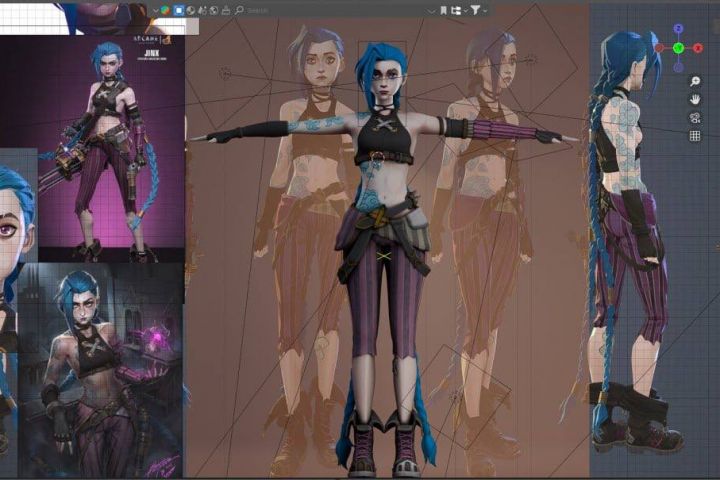Click the bookmark icon in header
This screenshot has height=480, width=720.
[444, 10]
